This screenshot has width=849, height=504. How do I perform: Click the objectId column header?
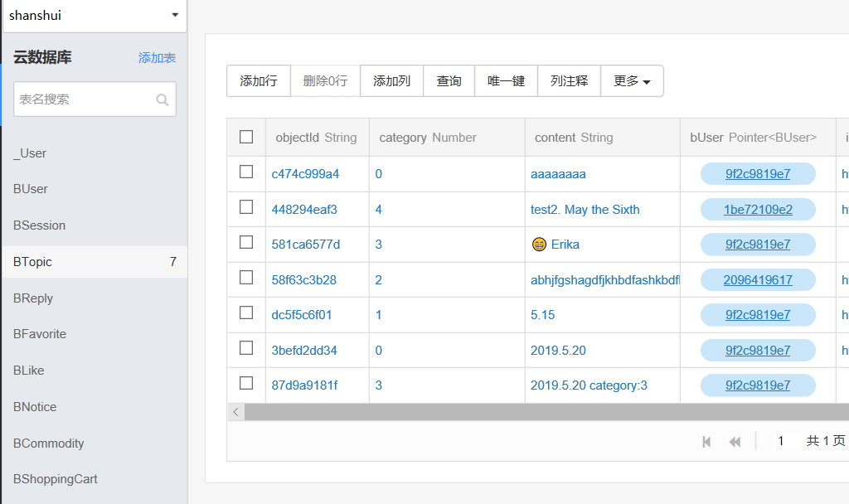pyautogui.click(x=318, y=138)
